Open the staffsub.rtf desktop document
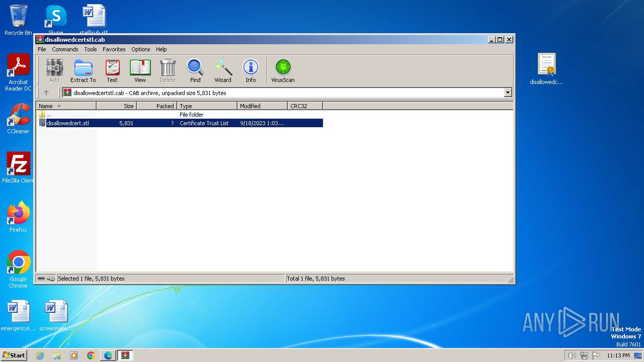 (x=94, y=20)
